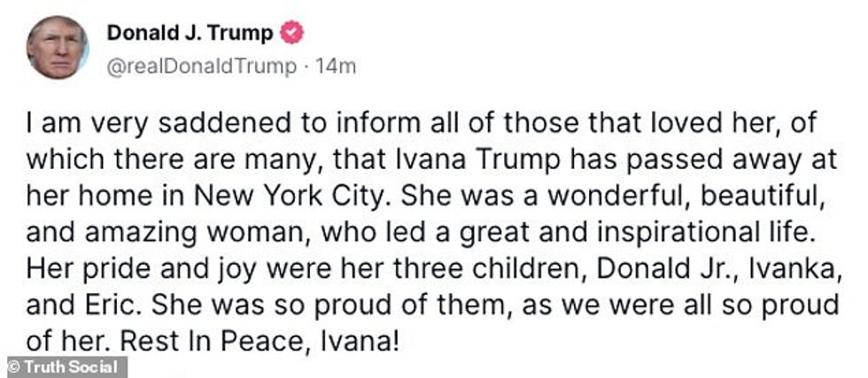
Task: Click the 14m post timestamp
Action: 340,67
